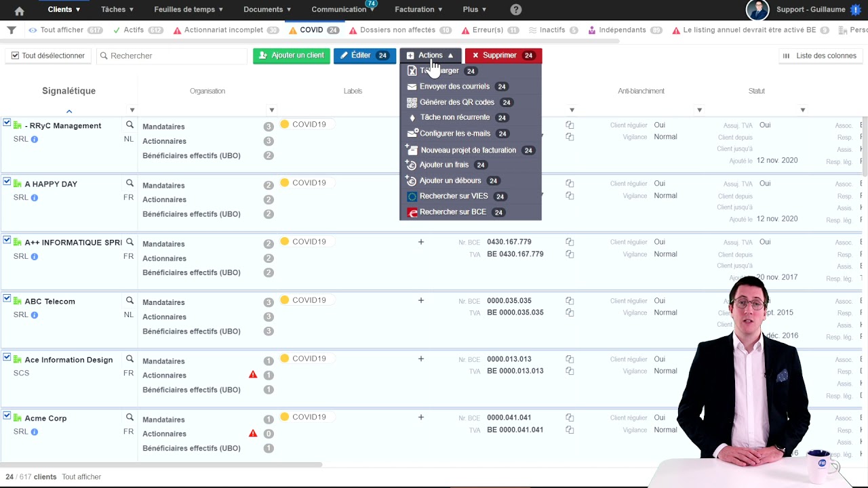Click Mandataires count badge for RRyC Management
This screenshot has width=868, height=488.
point(269,127)
